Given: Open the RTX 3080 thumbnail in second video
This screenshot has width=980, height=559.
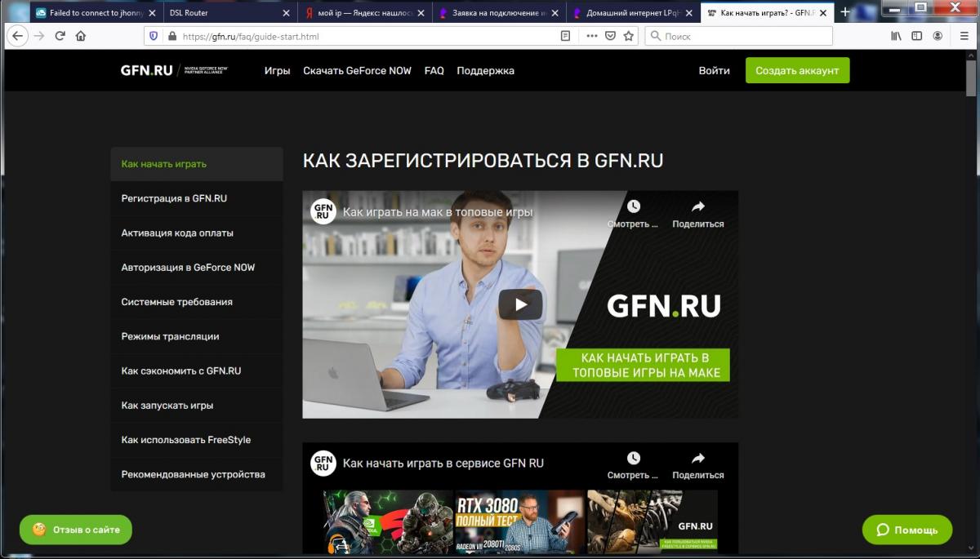Looking at the screenshot, I should (x=519, y=521).
